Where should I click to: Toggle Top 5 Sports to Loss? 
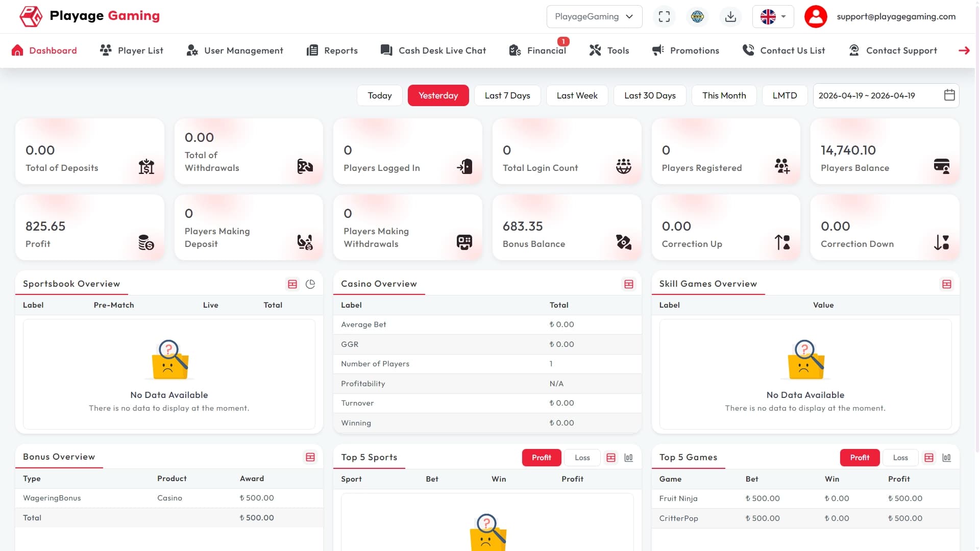click(582, 458)
